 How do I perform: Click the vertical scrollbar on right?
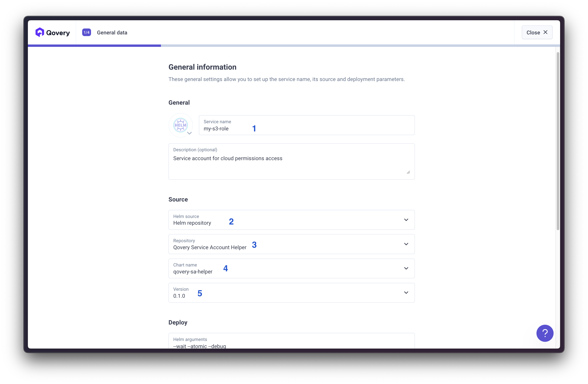[x=558, y=141]
